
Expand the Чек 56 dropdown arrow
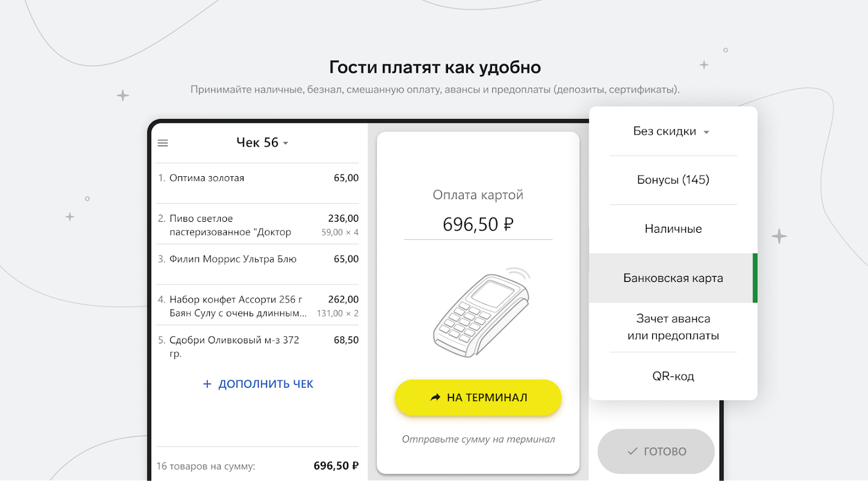pyautogui.click(x=286, y=143)
